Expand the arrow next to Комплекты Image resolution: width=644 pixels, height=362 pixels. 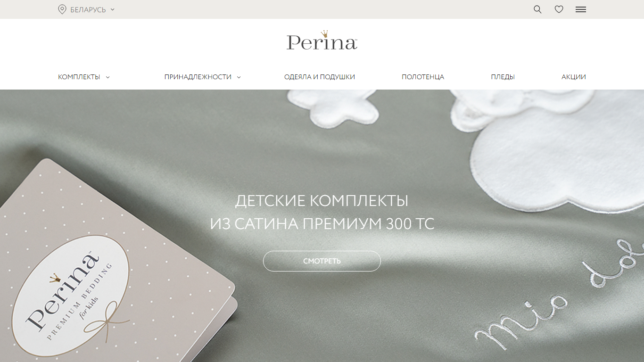click(107, 77)
